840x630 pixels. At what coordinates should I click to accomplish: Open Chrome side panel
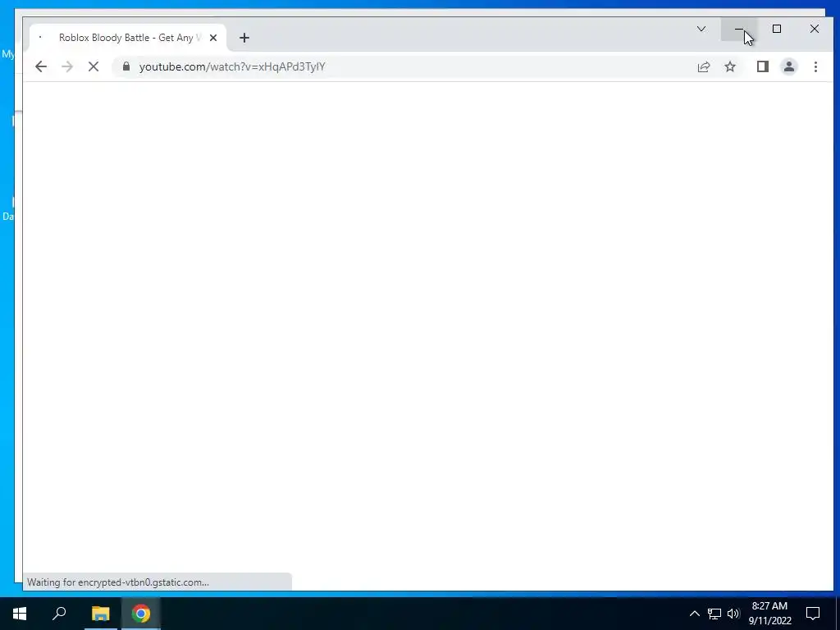click(x=762, y=66)
